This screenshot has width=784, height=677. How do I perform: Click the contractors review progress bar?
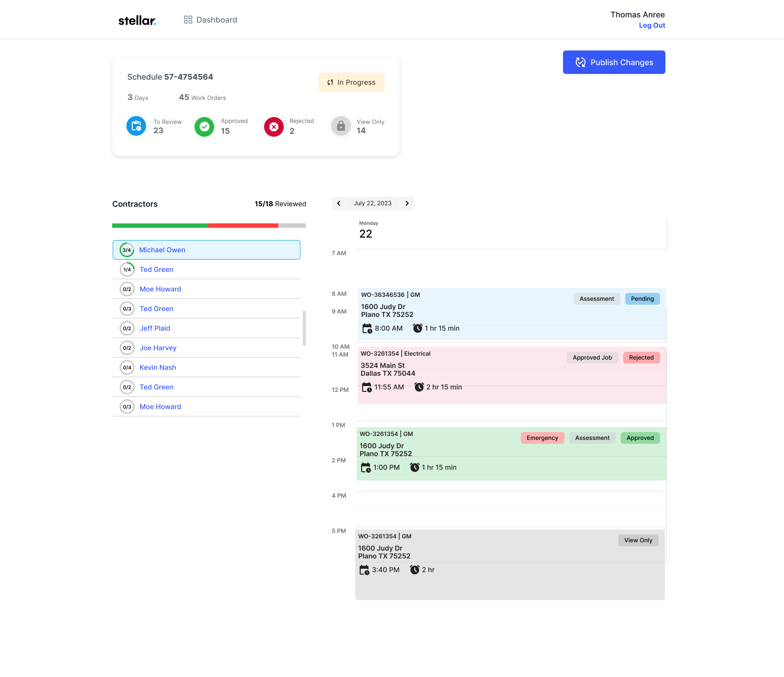point(209,226)
